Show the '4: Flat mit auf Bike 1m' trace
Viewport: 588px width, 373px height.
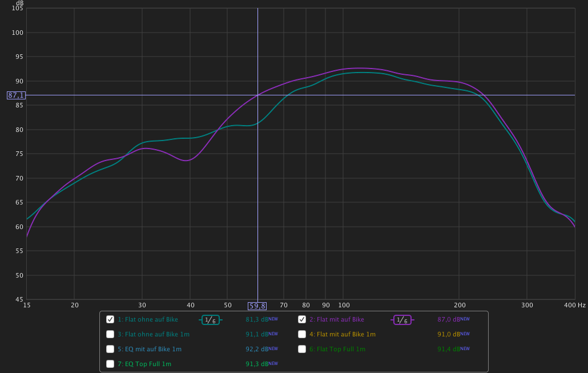[302, 334]
